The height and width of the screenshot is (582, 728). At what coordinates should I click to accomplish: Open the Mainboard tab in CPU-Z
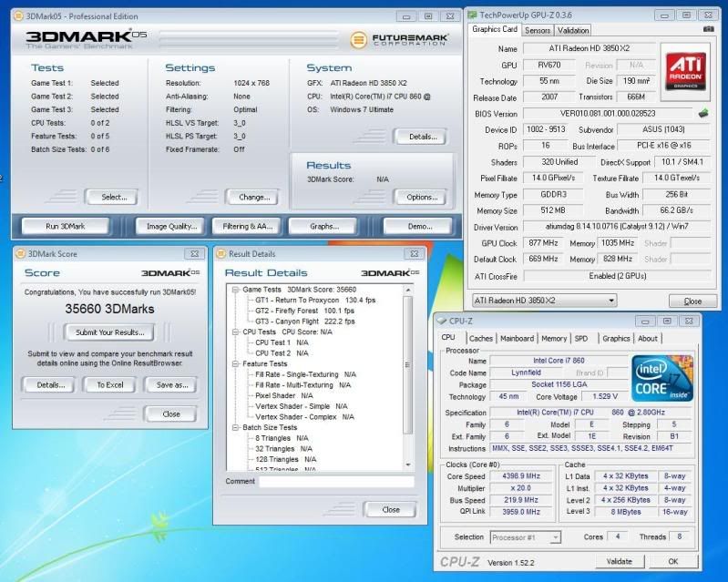pos(517,339)
